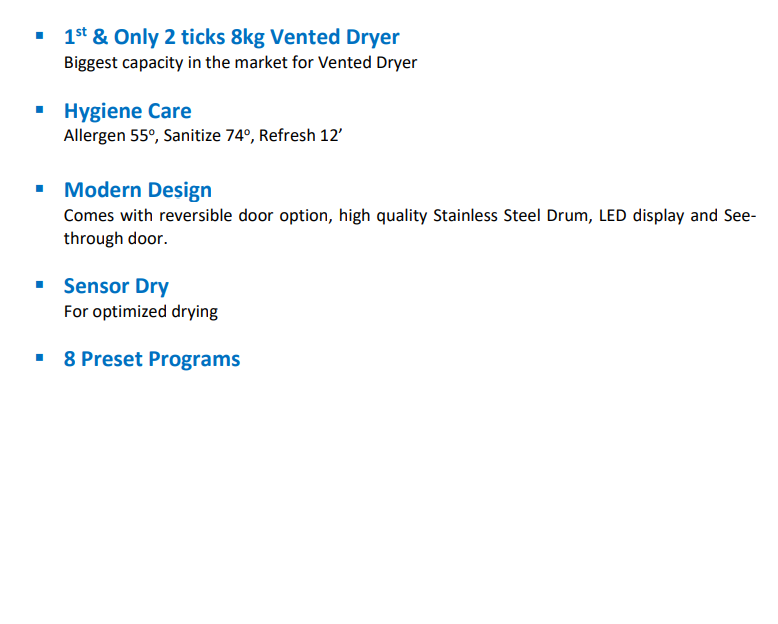Click the bullet beside Vented Dryer heading
The height and width of the screenshot is (624, 778).
coord(39,36)
